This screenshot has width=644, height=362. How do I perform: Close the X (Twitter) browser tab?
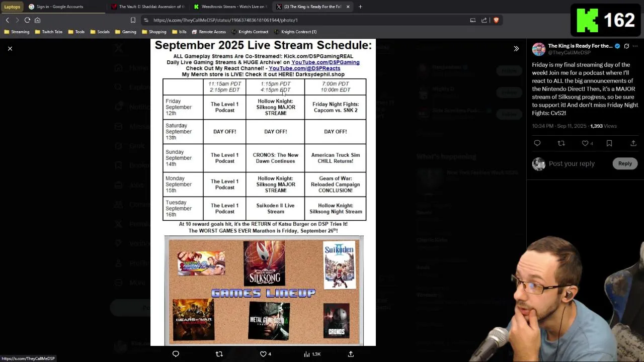tap(348, 7)
